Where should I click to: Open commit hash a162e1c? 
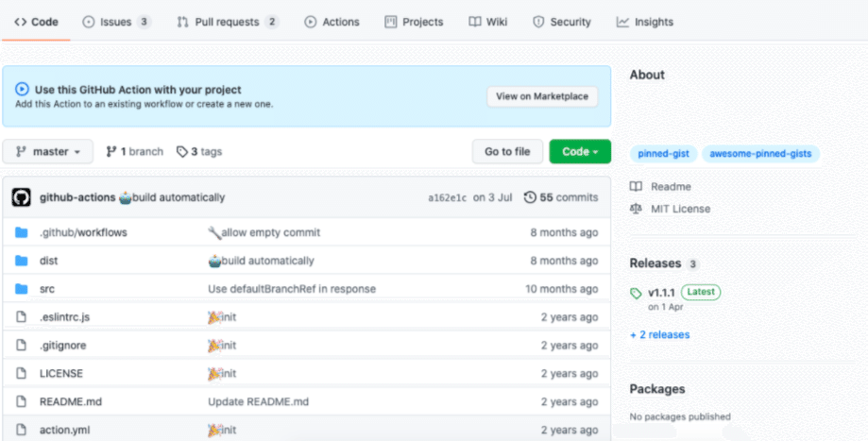tap(448, 197)
